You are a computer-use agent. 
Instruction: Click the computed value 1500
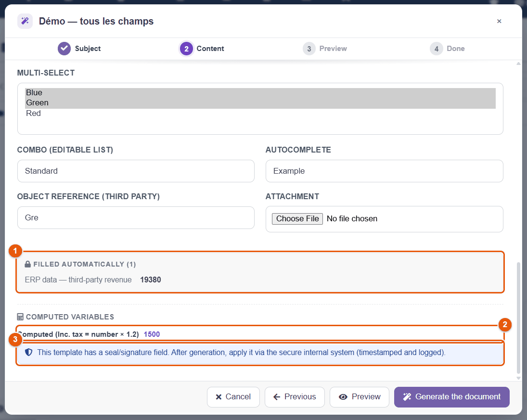(152, 334)
